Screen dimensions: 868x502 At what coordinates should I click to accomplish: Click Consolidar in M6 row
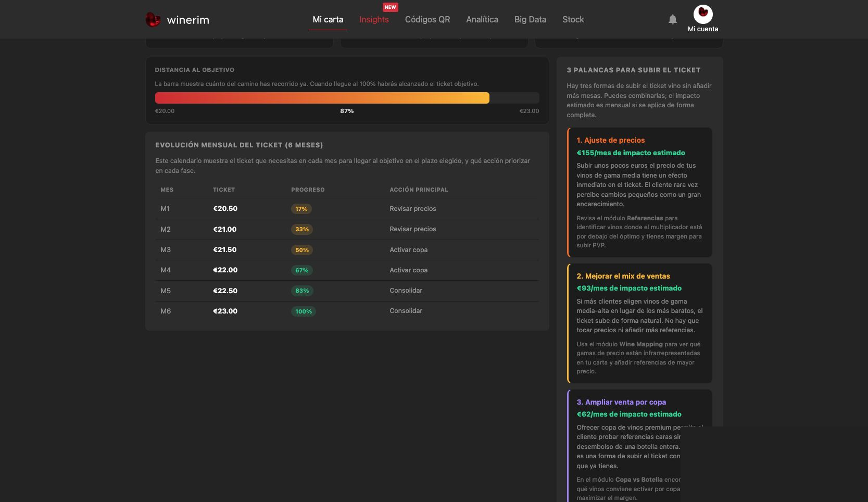[x=406, y=310]
